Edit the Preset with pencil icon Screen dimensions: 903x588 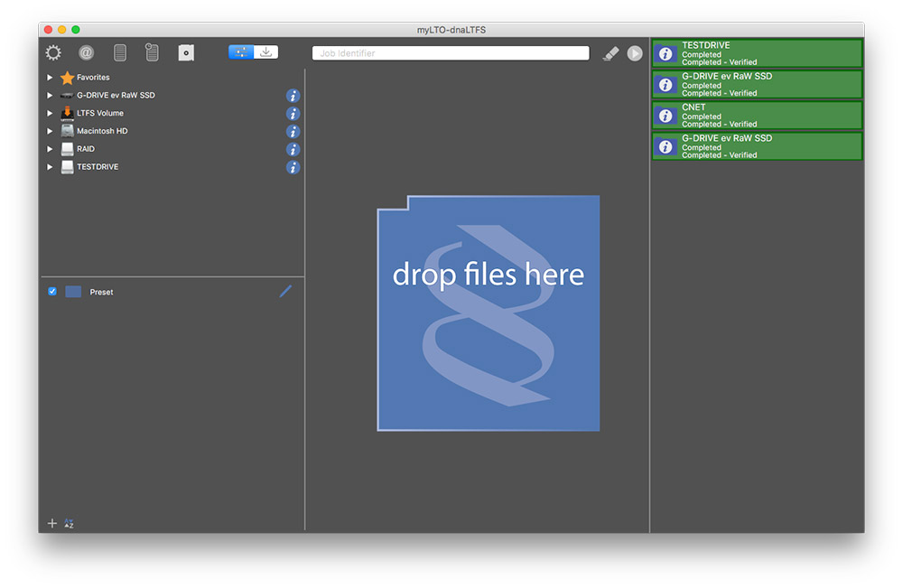pos(285,292)
